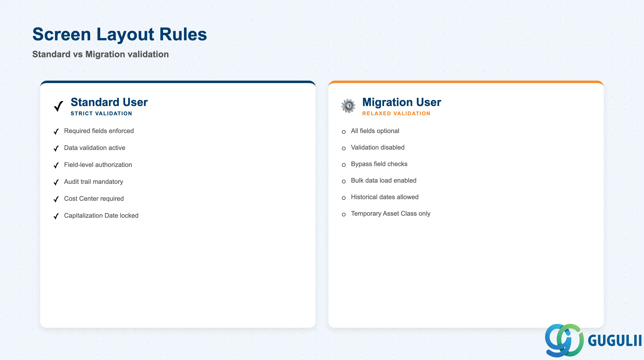Image resolution: width=644 pixels, height=360 pixels.
Task: Click the Temporary Asset Class only text
Action: [x=390, y=213]
